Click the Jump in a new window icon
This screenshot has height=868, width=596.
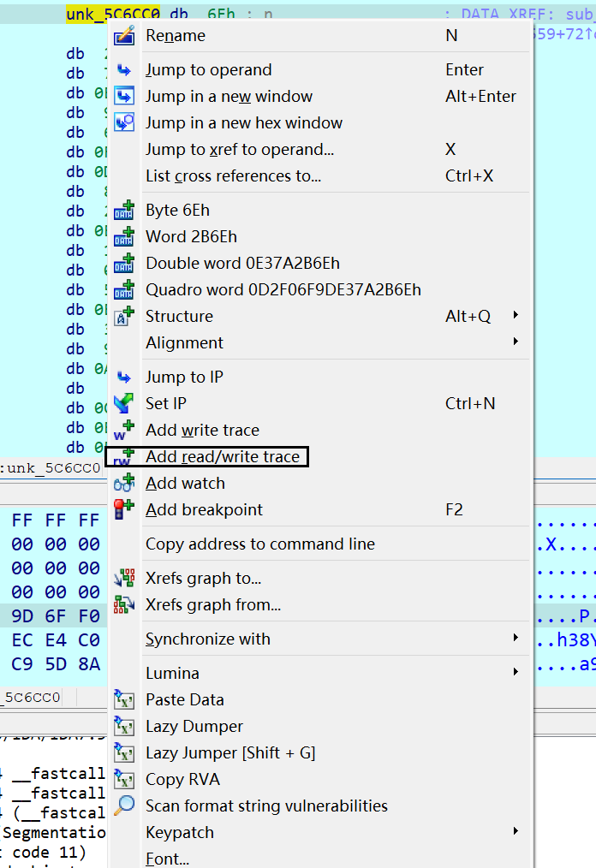pos(124,97)
